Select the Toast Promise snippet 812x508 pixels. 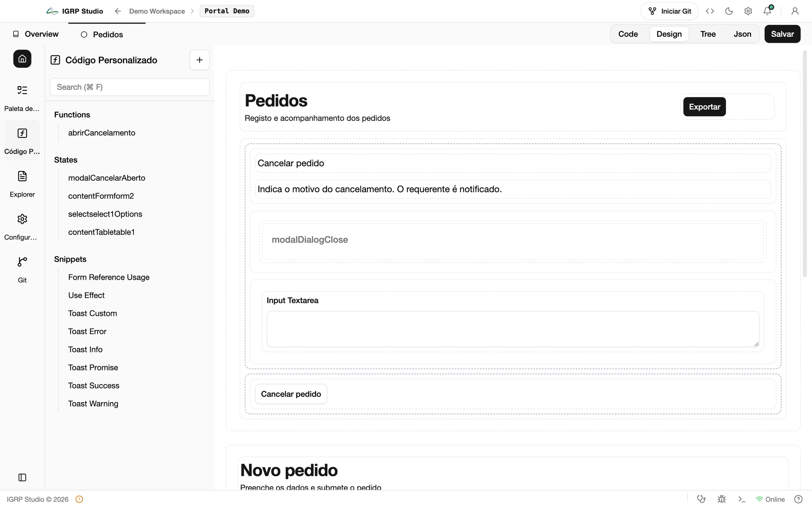point(93,368)
